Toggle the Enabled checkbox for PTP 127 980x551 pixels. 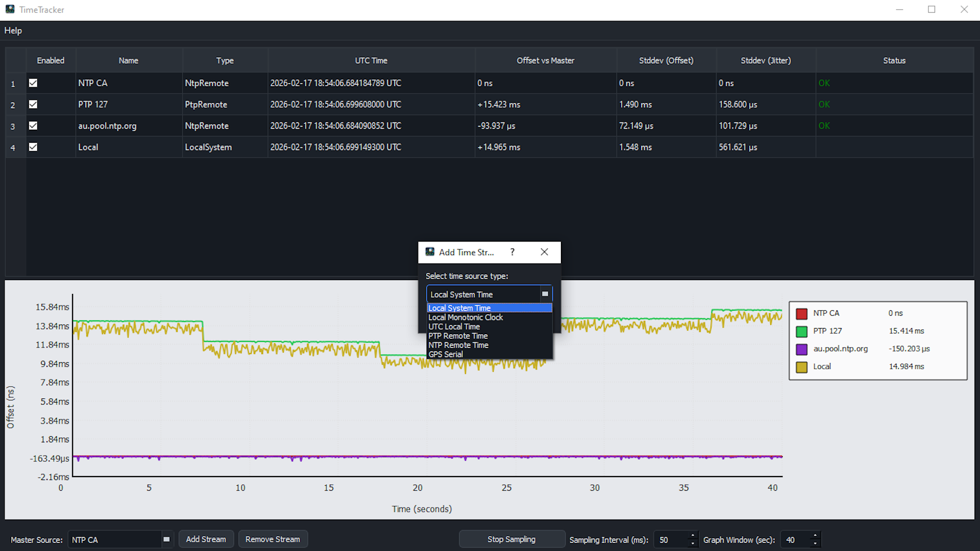click(x=33, y=105)
